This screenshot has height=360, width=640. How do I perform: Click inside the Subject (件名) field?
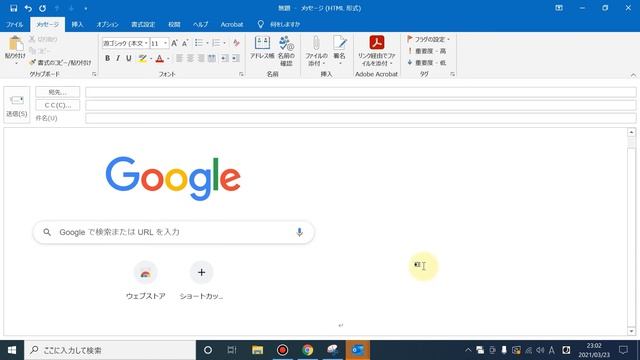(360, 118)
